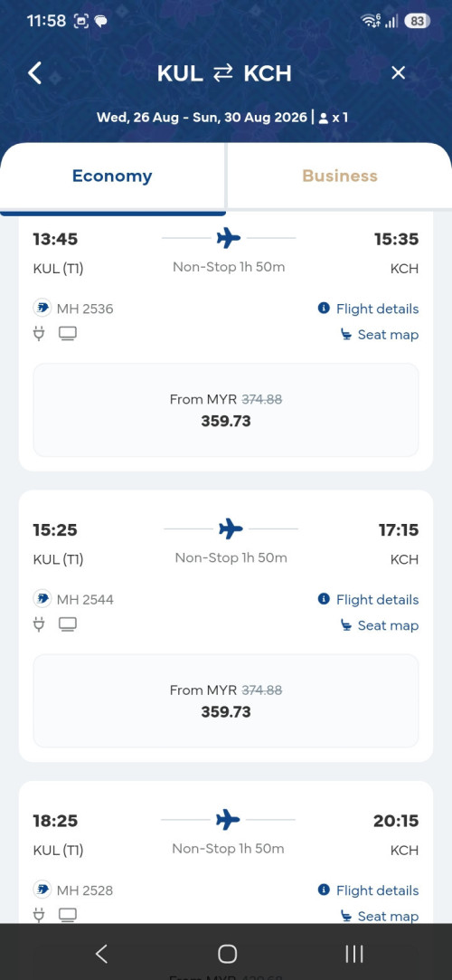Switch to the Business tab
This screenshot has width=452, height=980.
340,176
